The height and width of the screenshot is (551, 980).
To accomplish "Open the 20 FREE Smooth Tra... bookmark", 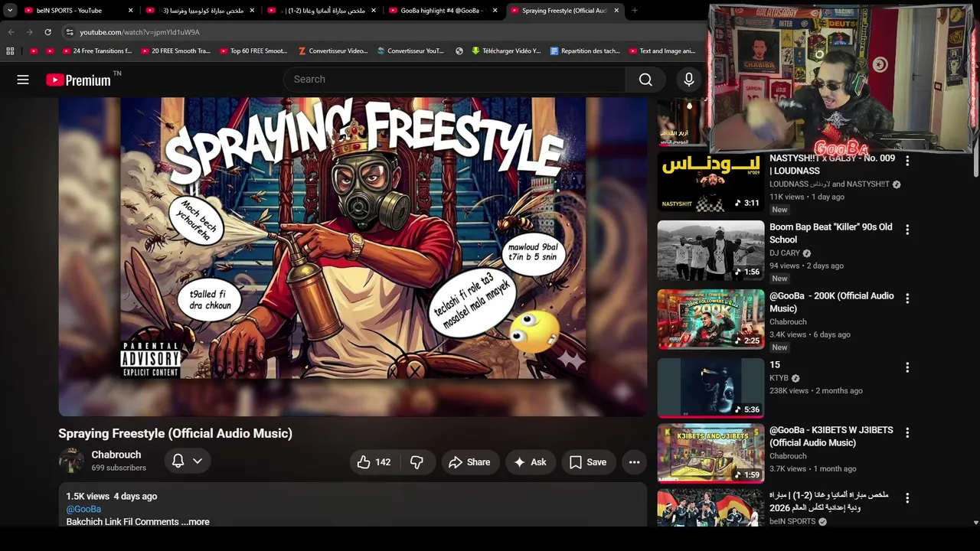I will 175,51.
